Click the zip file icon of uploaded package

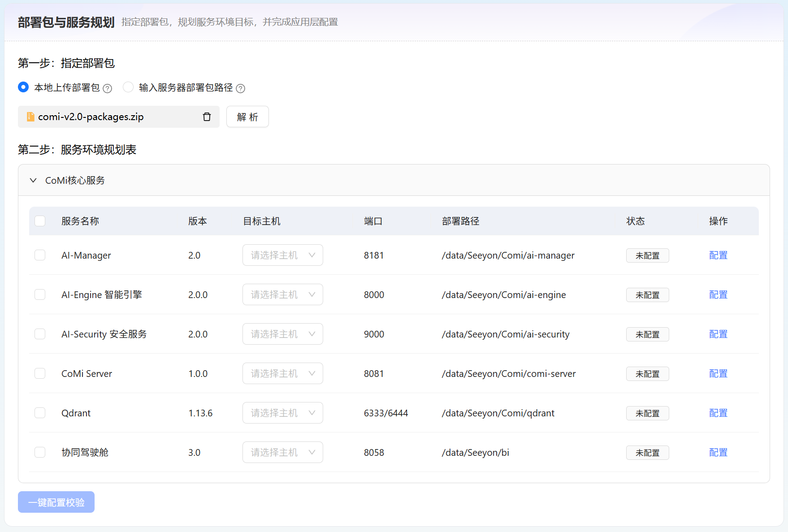click(x=30, y=117)
